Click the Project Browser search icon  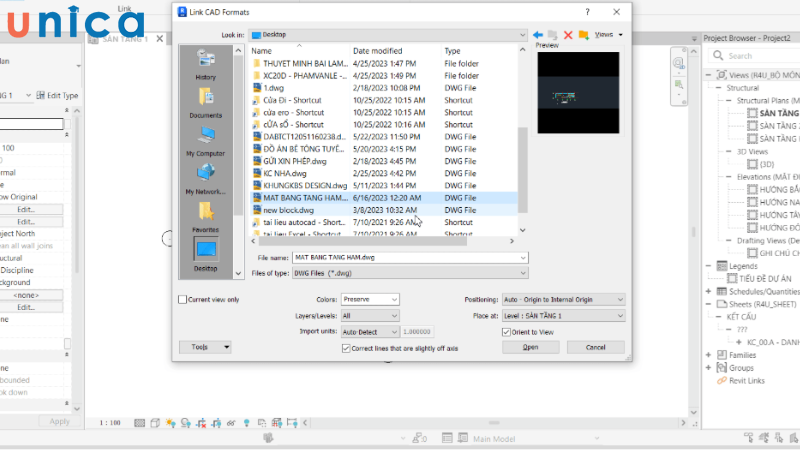pos(718,56)
